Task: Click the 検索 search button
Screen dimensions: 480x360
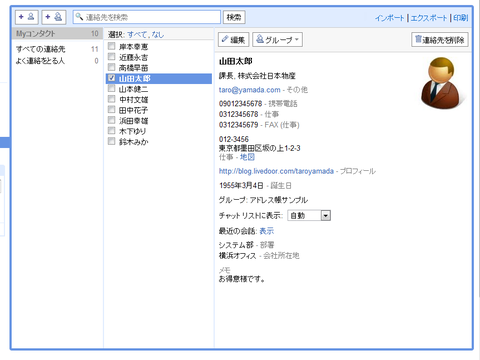Action: coord(234,17)
